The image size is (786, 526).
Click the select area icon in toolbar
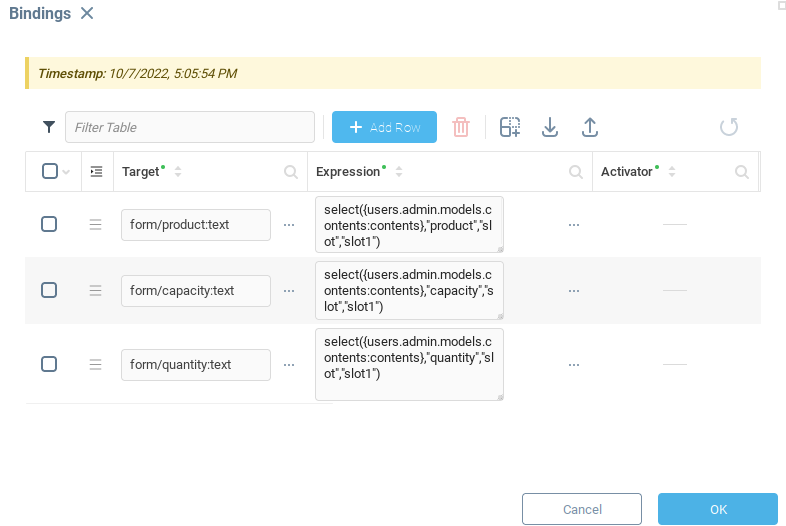pyautogui.click(x=510, y=127)
